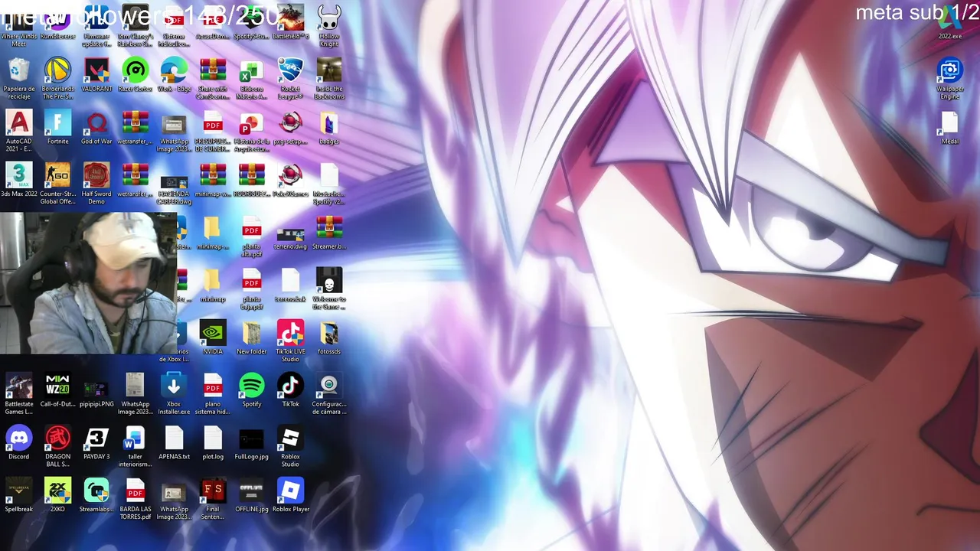
Task: Click the Work - Edge browser shortcut
Action: (174, 75)
